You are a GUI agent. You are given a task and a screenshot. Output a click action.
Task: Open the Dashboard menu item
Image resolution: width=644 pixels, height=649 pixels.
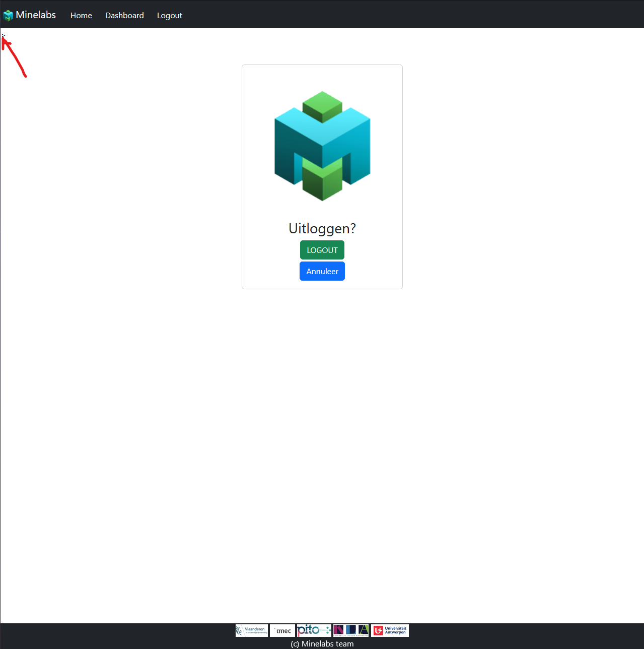124,15
